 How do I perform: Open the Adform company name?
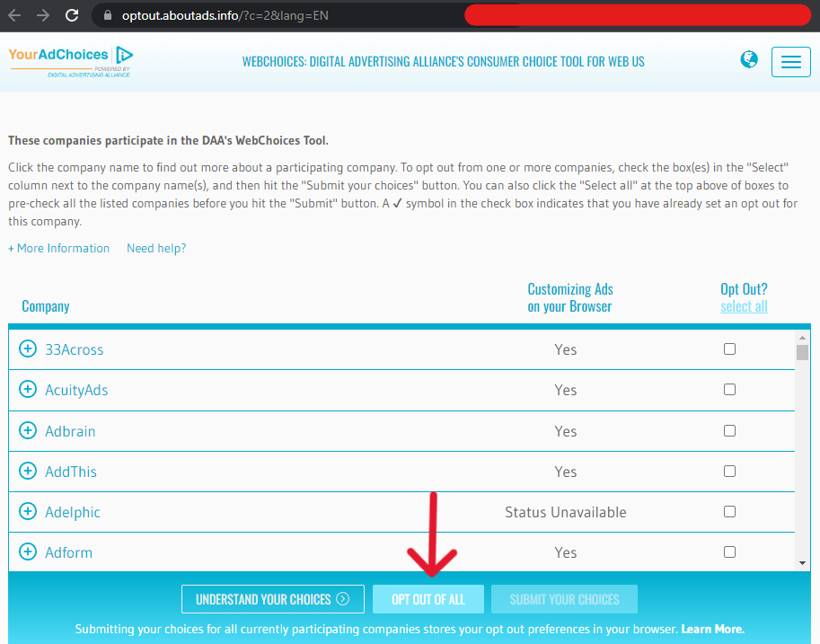click(x=68, y=552)
